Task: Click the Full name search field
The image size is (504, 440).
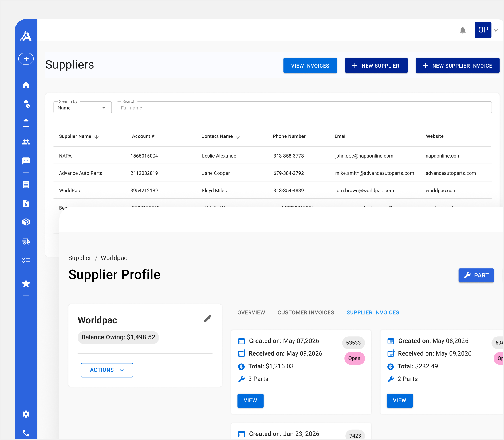Action: click(304, 108)
